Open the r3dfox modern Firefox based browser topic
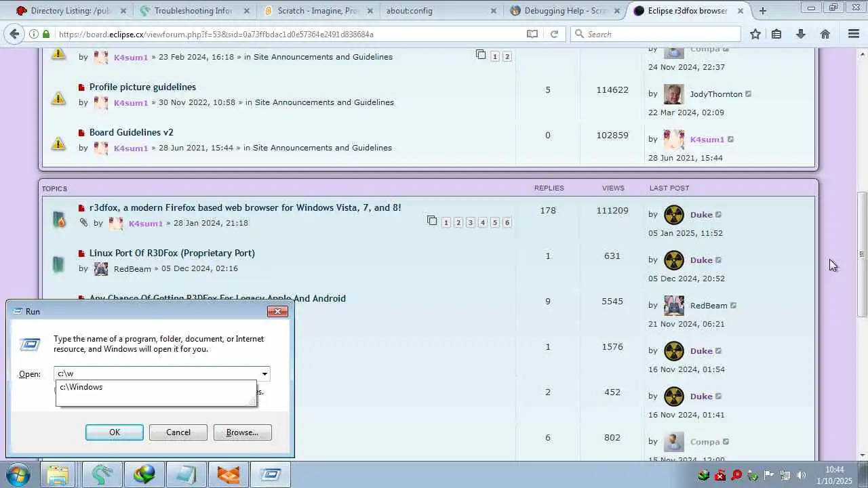Viewport: 868px width, 488px height. [245, 207]
